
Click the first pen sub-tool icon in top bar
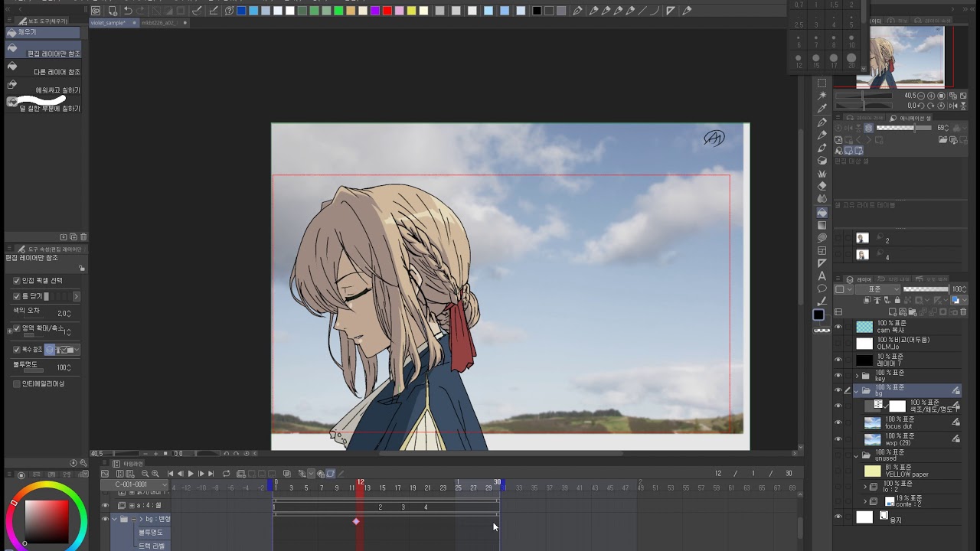578,11
